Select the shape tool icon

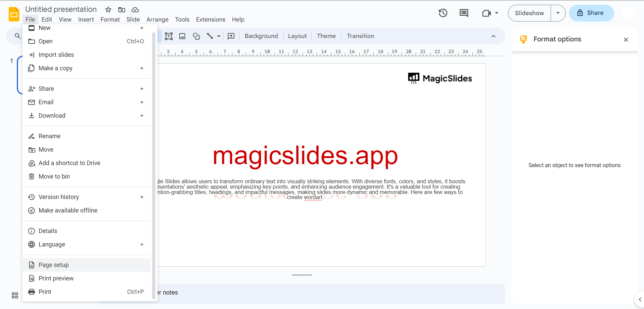click(x=196, y=36)
